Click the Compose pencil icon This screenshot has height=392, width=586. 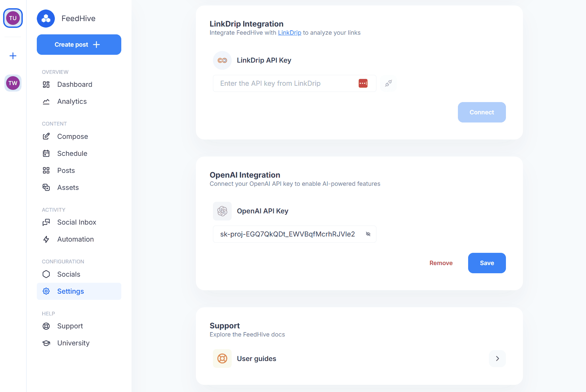click(x=46, y=136)
